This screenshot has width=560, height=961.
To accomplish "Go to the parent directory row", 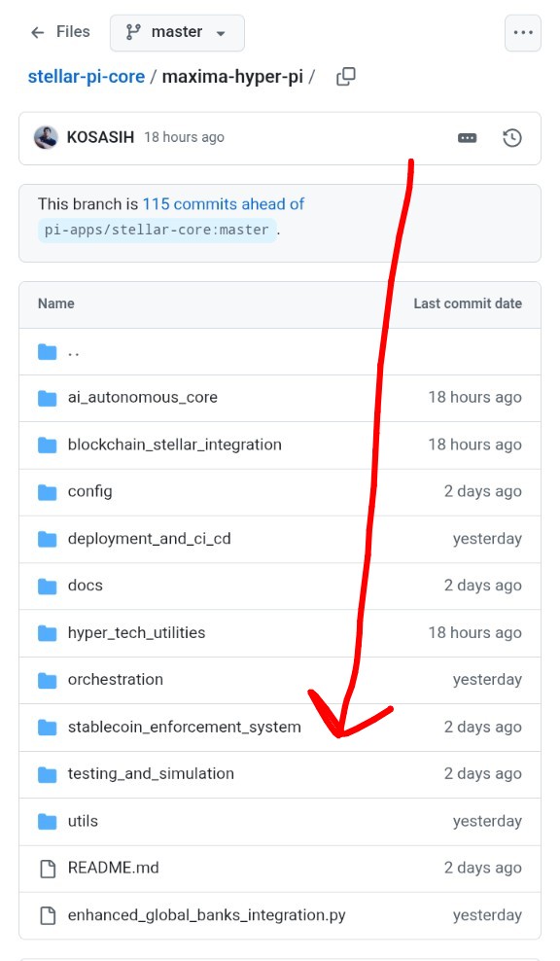I will [280, 352].
